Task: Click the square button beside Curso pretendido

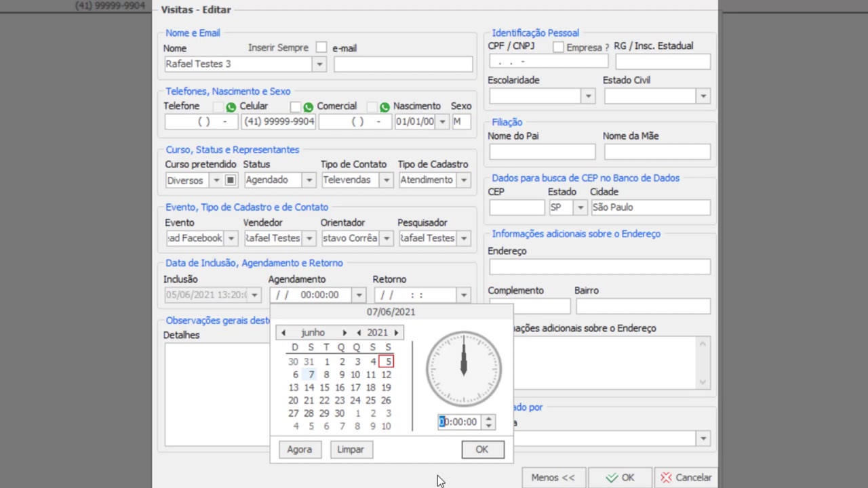Action: pos(231,180)
